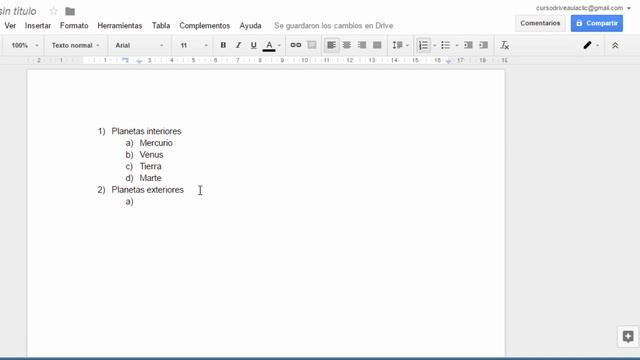Open the Texto normal style dropdown
Viewport: 640px width, 360px height.
tap(75, 45)
